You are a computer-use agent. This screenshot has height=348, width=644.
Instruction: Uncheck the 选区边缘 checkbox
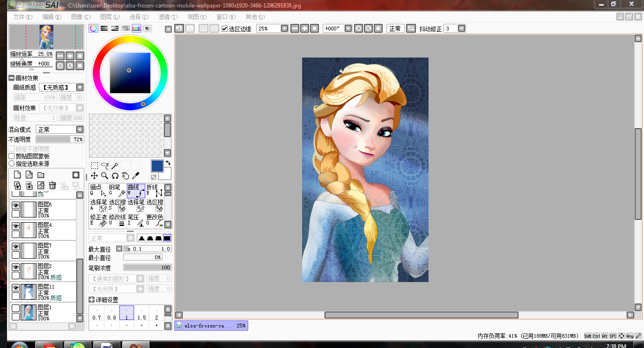[x=225, y=29]
